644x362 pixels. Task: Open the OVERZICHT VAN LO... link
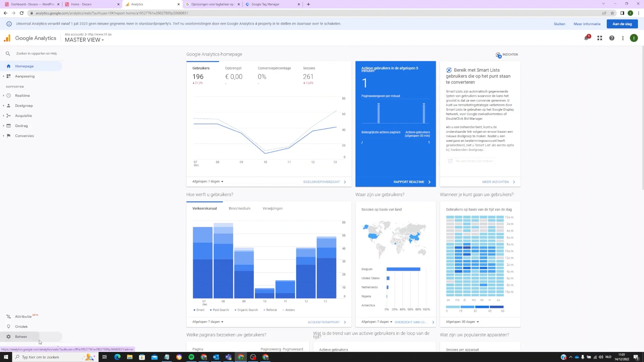414,322
